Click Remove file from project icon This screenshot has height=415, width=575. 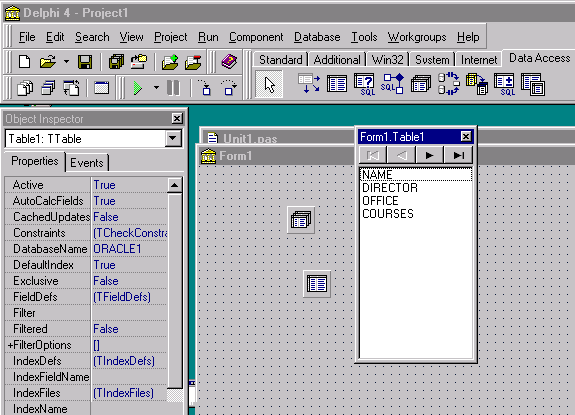click(193, 62)
